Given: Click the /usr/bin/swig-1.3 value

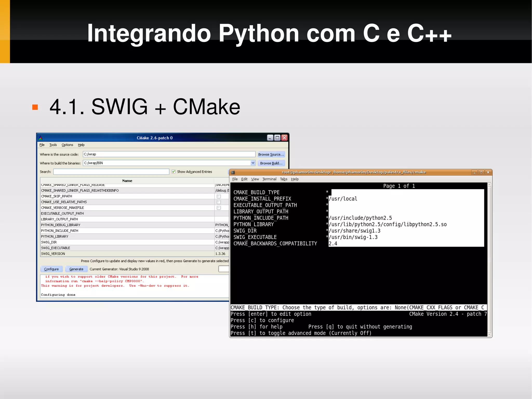Looking at the screenshot, I should (x=353, y=237).
